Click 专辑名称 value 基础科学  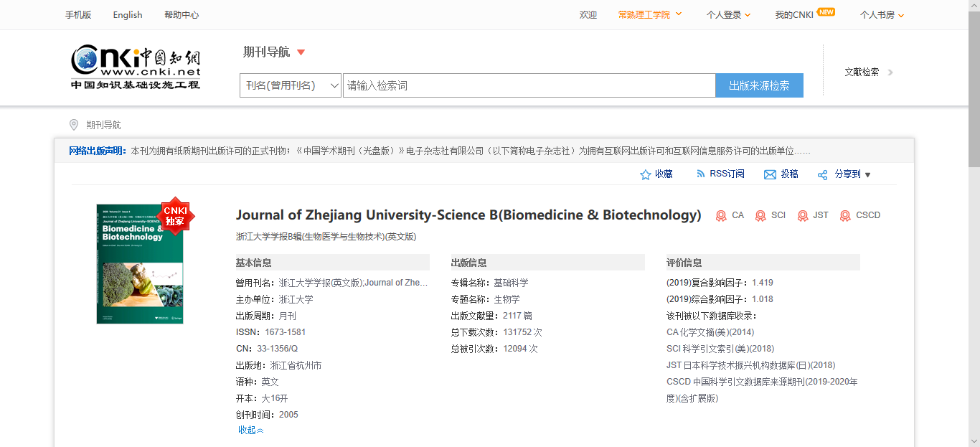pos(511,283)
